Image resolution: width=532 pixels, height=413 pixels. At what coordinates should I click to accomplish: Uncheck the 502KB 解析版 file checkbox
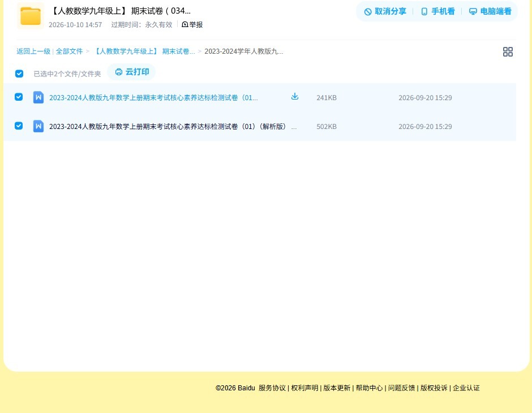coord(19,126)
